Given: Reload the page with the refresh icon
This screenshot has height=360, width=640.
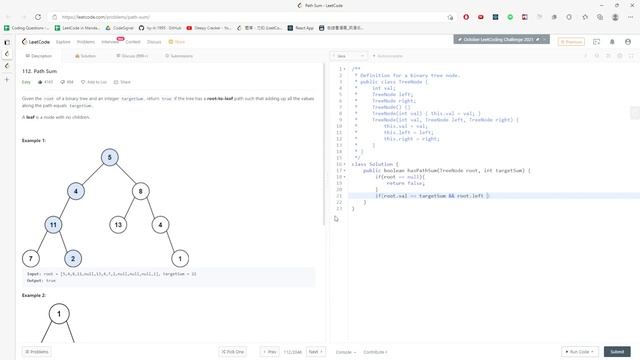Looking at the screenshot, I should 38,17.
